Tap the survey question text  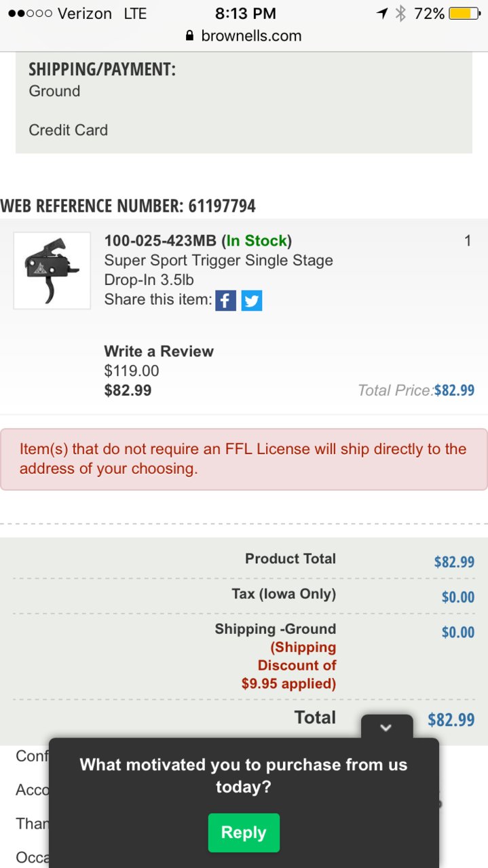244,776
